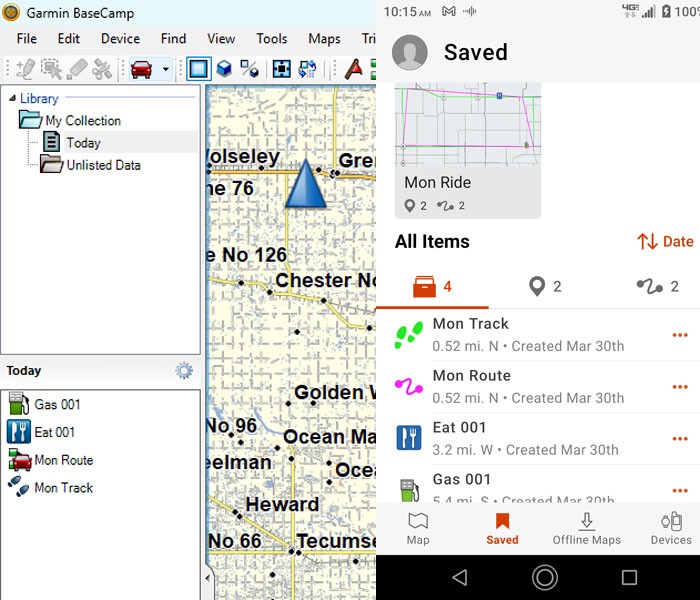Open more options for Mon Route in Saved list

[680, 387]
